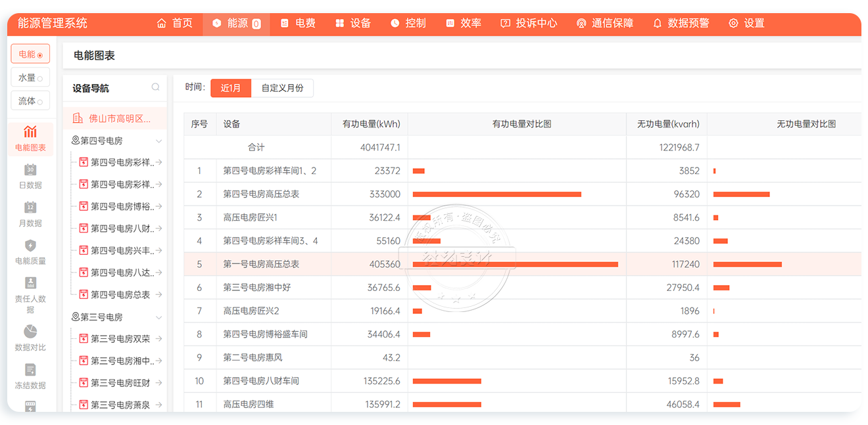Click the meter icon of 第四号电房博裕

[84, 206]
